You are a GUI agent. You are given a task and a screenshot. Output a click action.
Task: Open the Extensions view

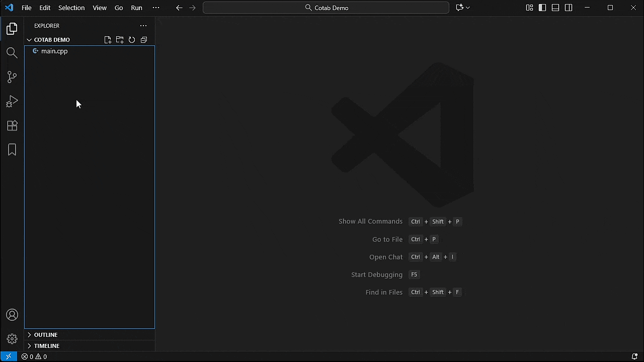[12, 125]
